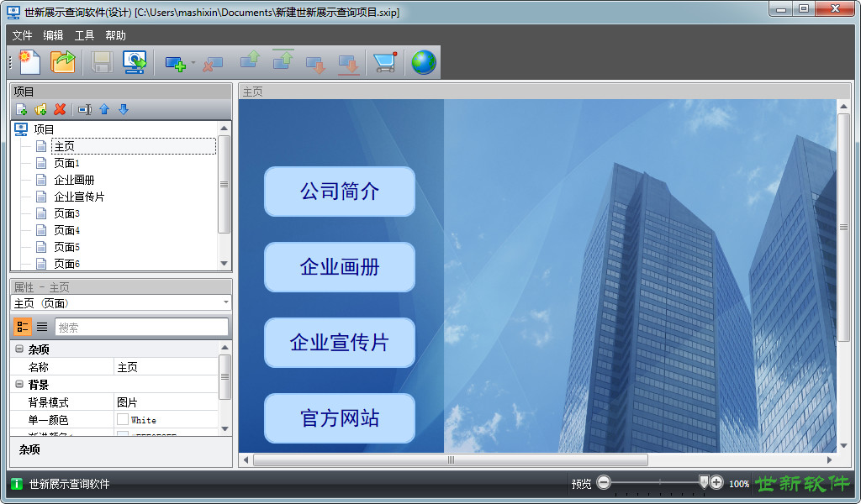Switch to categorized property view
The height and width of the screenshot is (504, 861).
pyautogui.click(x=23, y=327)
